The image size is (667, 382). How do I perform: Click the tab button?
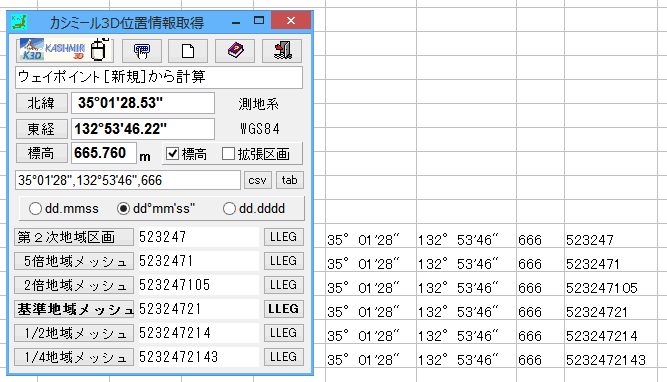pos(290,180)
